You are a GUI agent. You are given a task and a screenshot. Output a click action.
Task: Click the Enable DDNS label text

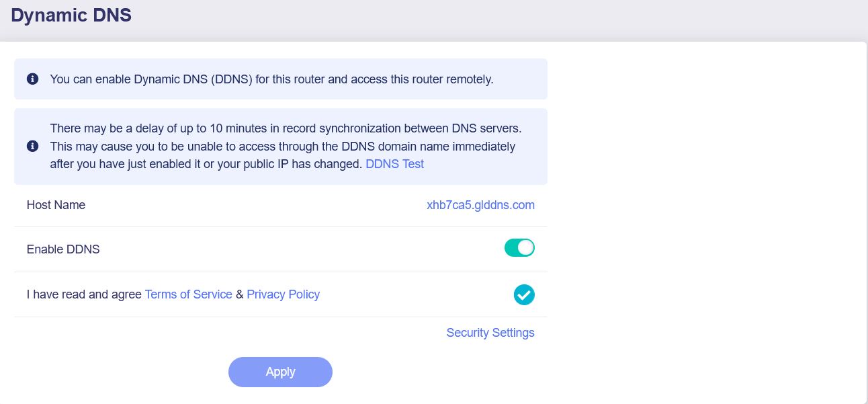pyautogui.click(x=63, y=249)
